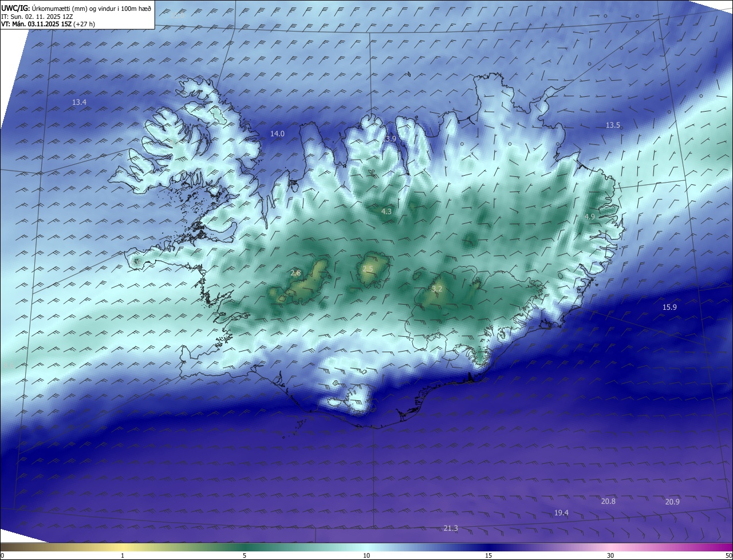Click the title line 'UWC/IG: Úrkomumætti (mm) og vindur'
733x560 pixels.
76,7
